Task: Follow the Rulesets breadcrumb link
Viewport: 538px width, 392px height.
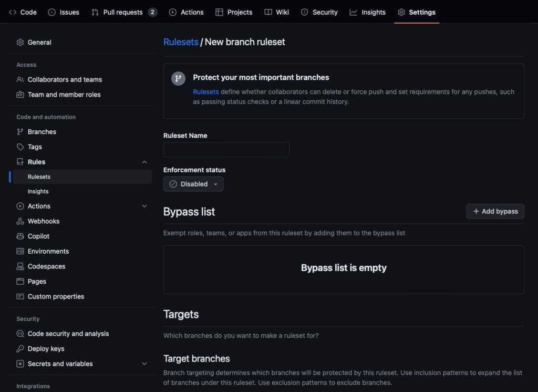Action: point(181,42)
